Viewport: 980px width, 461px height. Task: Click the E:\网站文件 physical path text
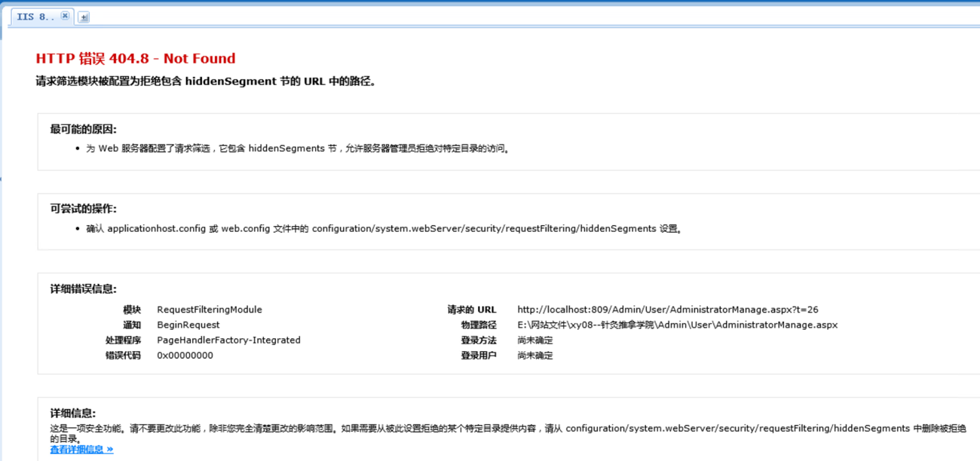coord(677,325)
